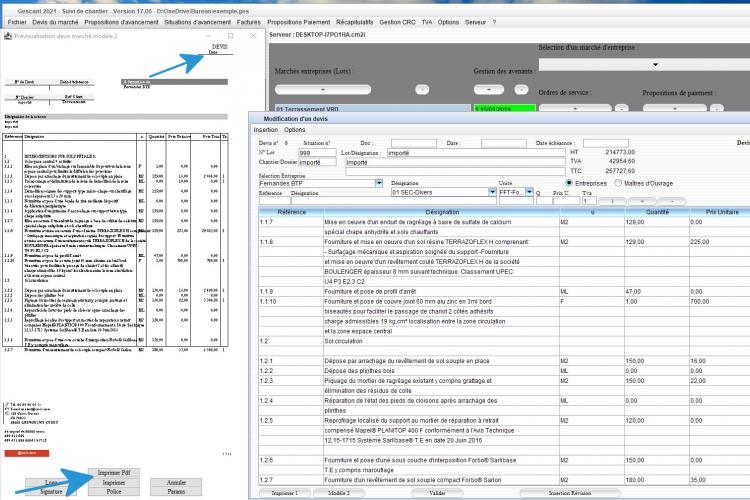Open the Options menu in Modification d'un devis
Viewport: 750px width, 500px height.
point(295,130)
